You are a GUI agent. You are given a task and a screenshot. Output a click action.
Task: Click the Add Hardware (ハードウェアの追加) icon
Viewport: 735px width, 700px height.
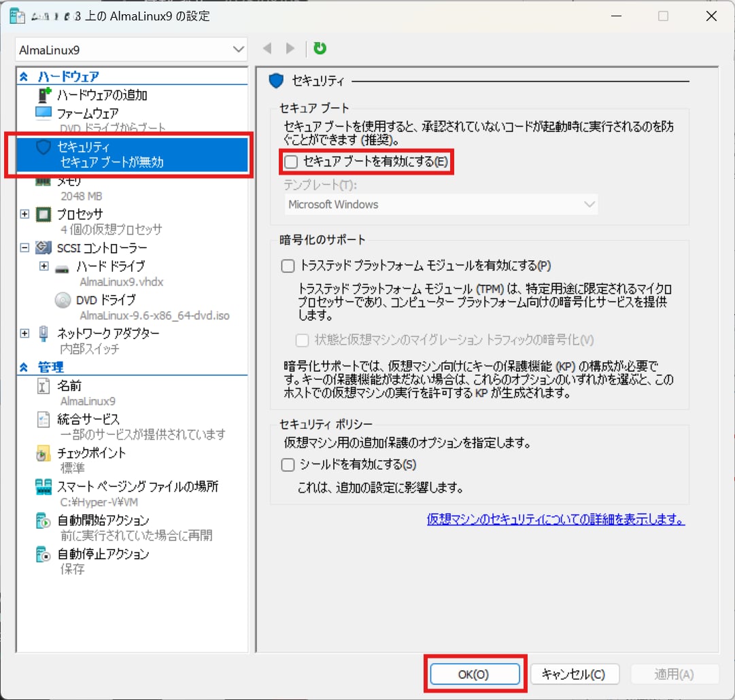44,95
